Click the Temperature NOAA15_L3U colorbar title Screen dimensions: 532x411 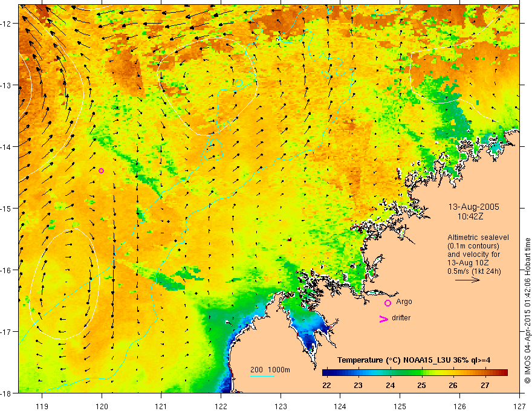click(414, 360)
